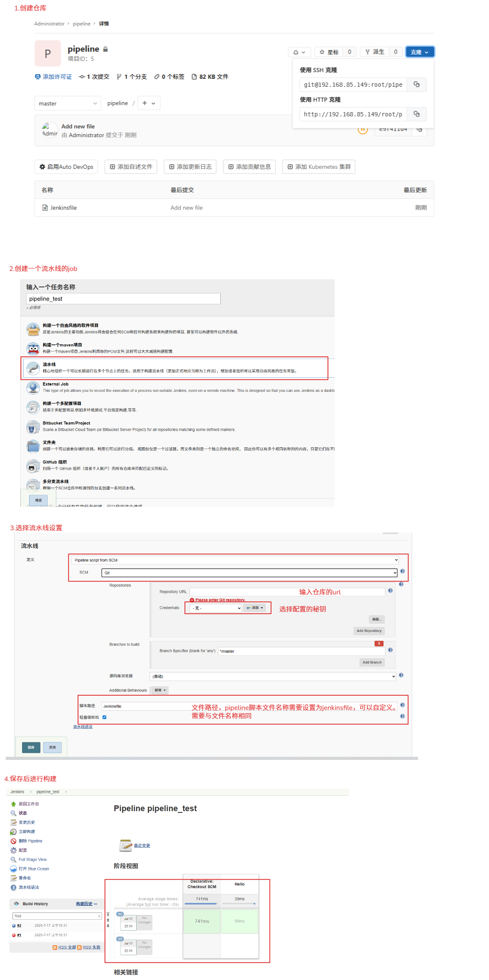
Task: Open build #2 in Build History
Action: [19, 925]
